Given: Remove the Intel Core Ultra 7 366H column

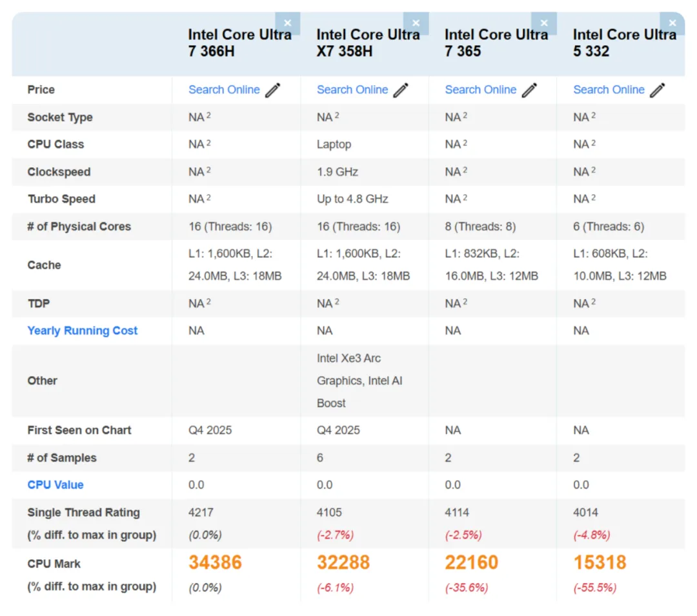Looking at the screenshot, I should pyautogui.click(x=288, y=23).
